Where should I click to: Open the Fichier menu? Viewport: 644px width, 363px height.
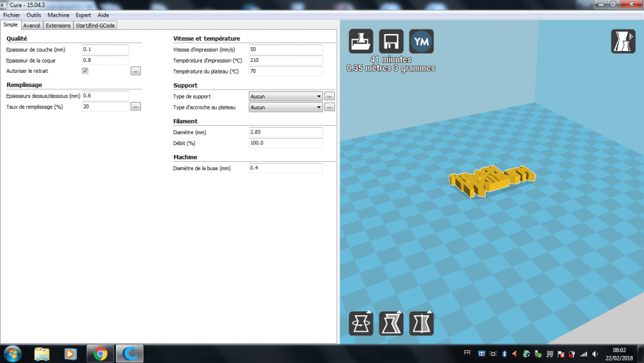coord(12,15)
